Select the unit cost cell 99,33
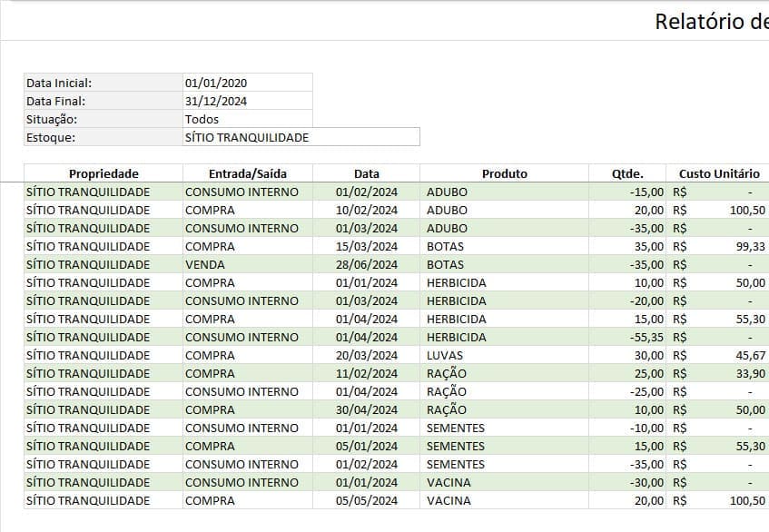769x532 pixels. tap(717, 246)
